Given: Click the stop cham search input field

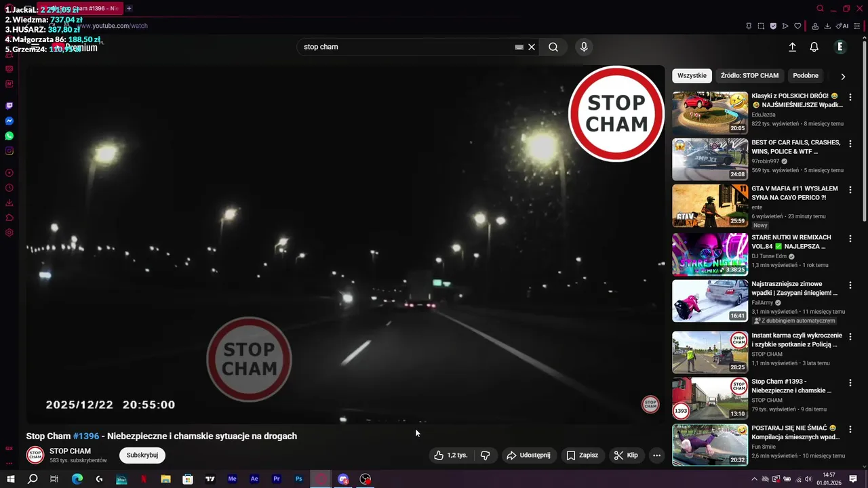Looking at the screenshot, I should coord(406,47).
